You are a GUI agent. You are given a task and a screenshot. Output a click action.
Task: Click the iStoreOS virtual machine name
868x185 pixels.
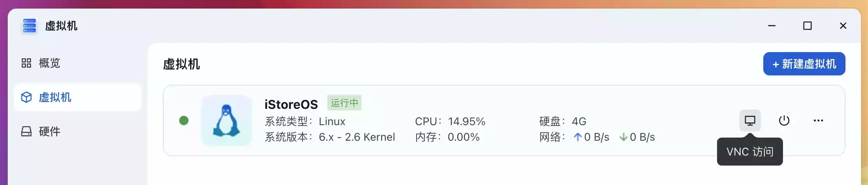291,104
